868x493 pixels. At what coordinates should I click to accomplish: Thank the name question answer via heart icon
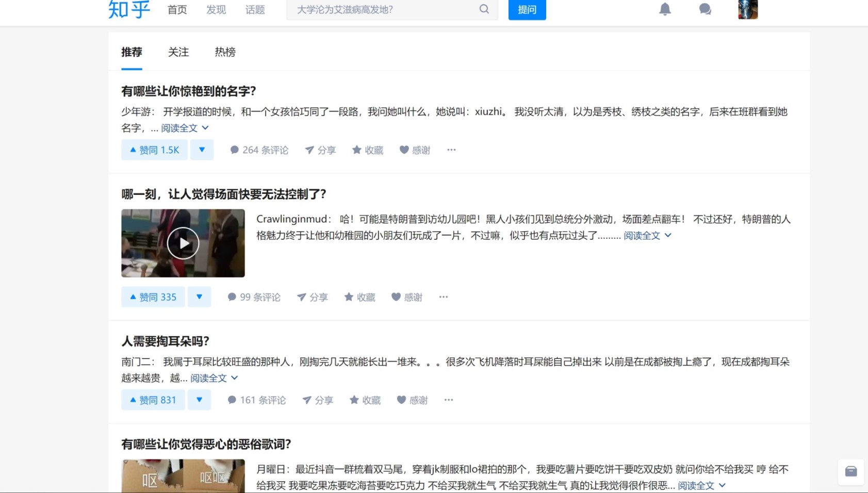tap(414, 150)
